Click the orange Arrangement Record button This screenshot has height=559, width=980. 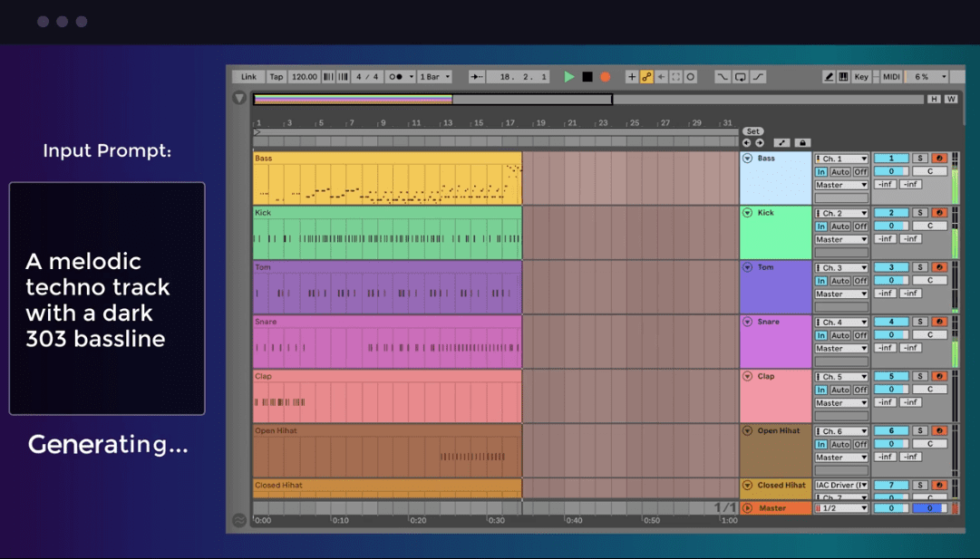point(605,77)
